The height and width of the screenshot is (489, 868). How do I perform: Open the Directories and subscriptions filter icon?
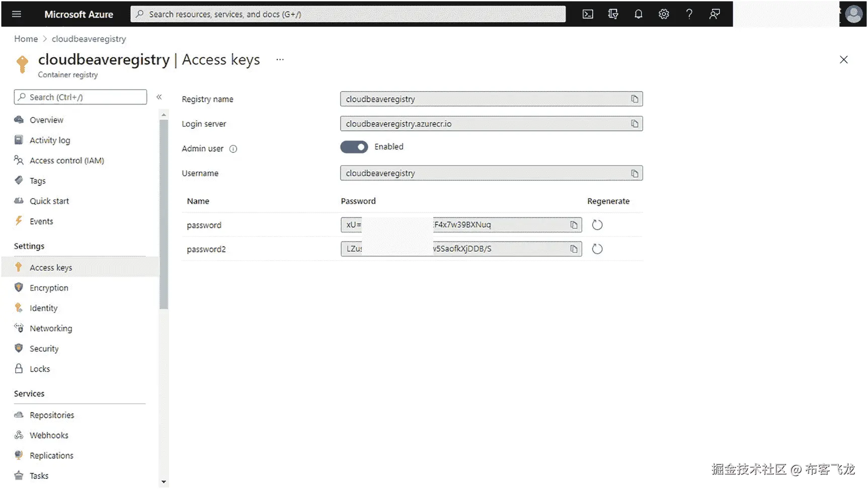coord(613,14)
